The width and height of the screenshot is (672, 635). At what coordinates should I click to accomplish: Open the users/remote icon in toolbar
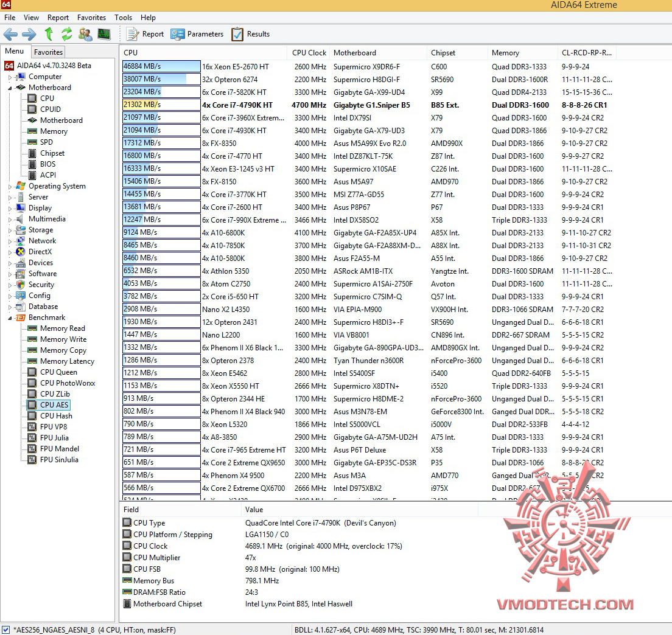pos(85,34)
